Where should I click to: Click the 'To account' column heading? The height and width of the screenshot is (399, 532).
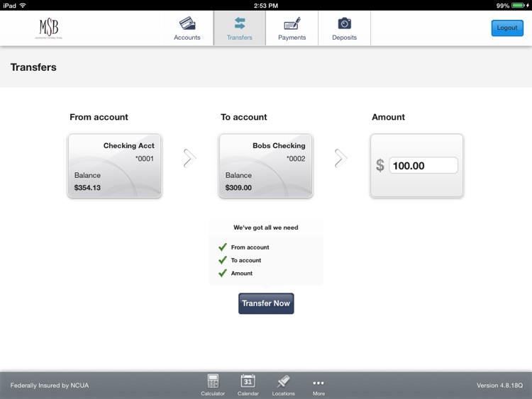243,117
